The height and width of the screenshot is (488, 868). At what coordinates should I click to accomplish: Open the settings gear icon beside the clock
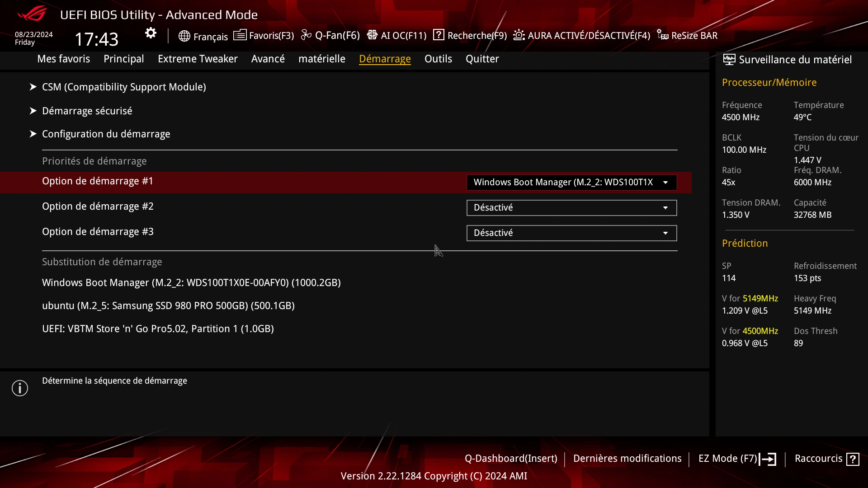pyautogui.click(x=151, y=33)
